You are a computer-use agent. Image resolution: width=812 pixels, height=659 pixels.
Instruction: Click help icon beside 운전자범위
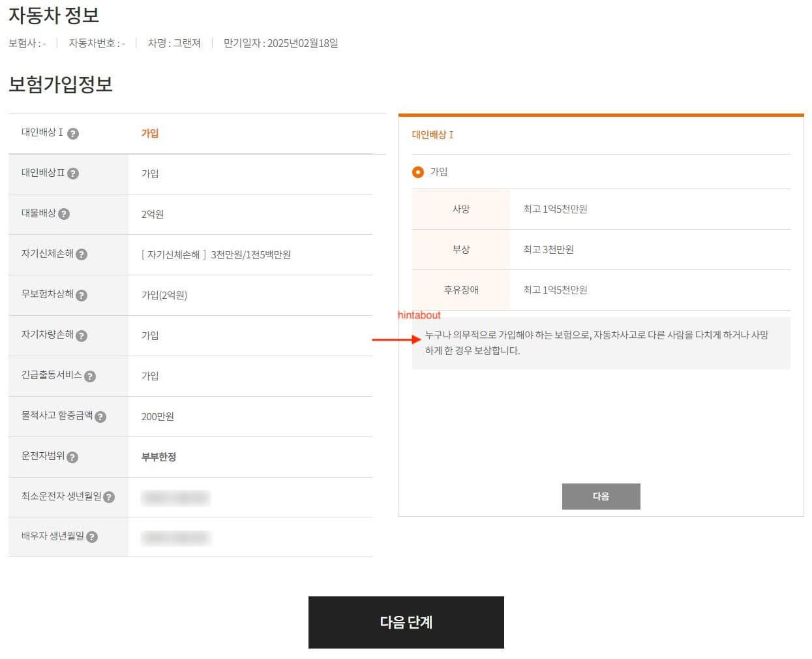(72, 457)
